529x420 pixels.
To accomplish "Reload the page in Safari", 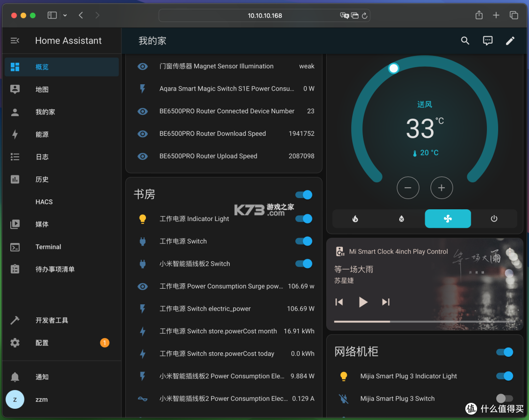I will coord(364,16).
